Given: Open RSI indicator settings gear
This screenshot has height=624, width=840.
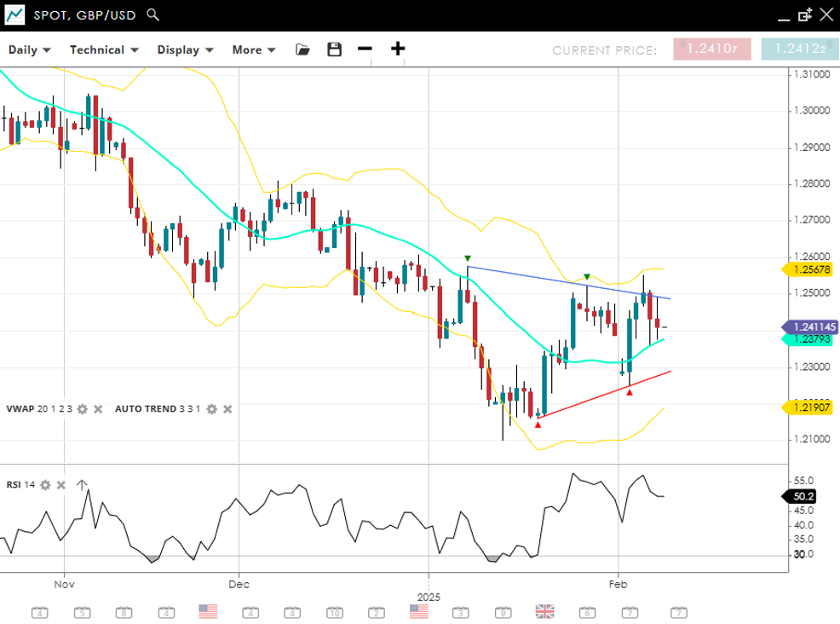Looking at the screenshot, I should coord(45,485).
